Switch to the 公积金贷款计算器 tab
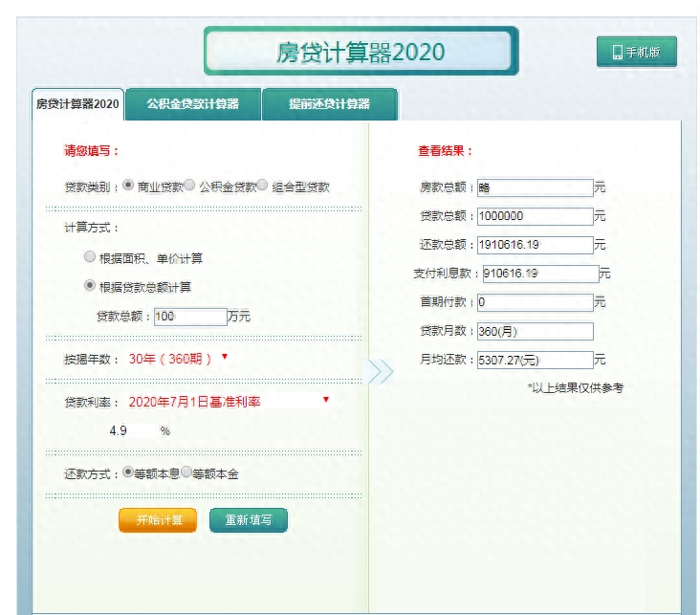The image size is (700, 615). tap(193, 104)
